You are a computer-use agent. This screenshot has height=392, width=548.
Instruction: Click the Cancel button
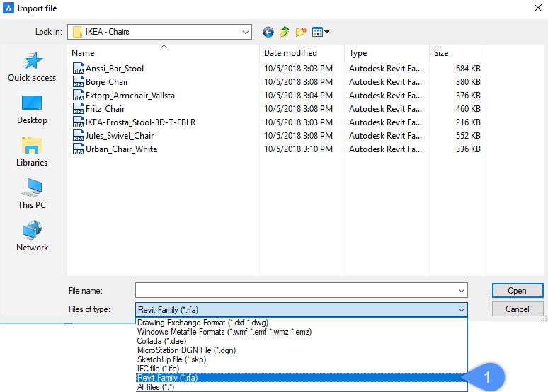click(x=517, y=309)
